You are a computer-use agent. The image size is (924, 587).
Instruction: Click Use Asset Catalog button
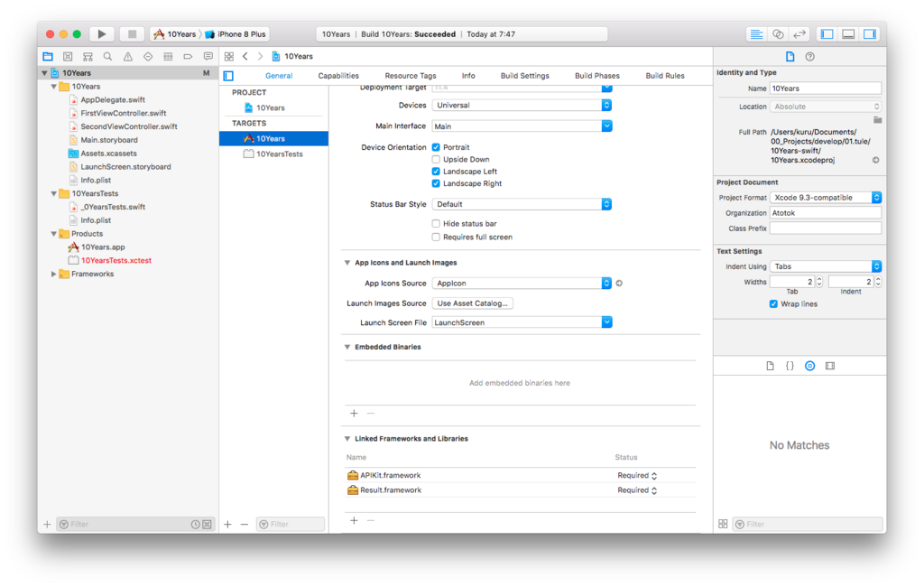tap(473, 303)
